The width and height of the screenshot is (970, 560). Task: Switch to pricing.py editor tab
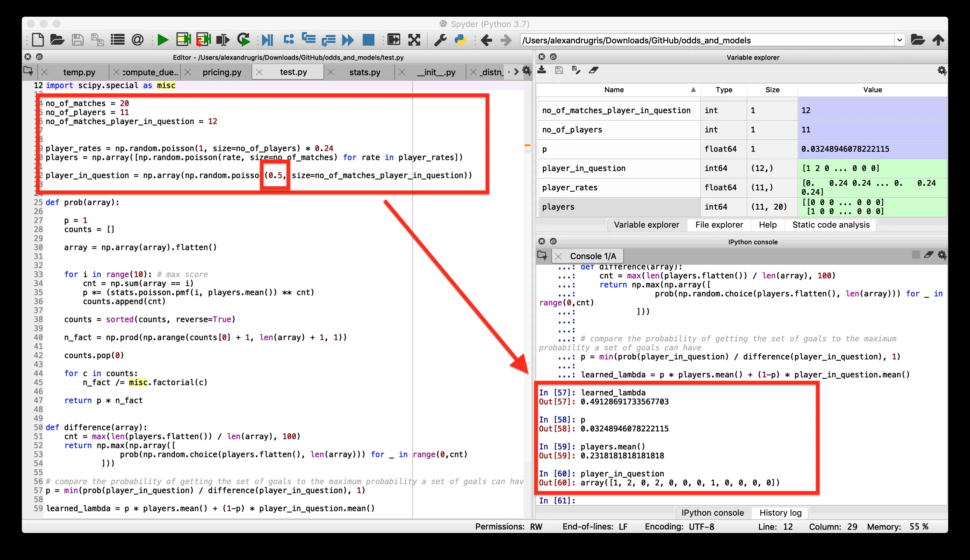222,72
